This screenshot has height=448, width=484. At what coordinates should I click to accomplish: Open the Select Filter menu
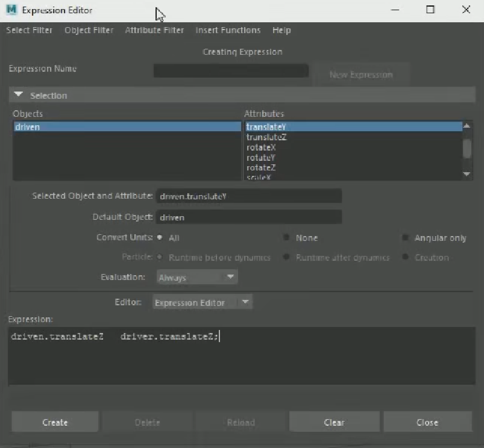coord(29,30)
